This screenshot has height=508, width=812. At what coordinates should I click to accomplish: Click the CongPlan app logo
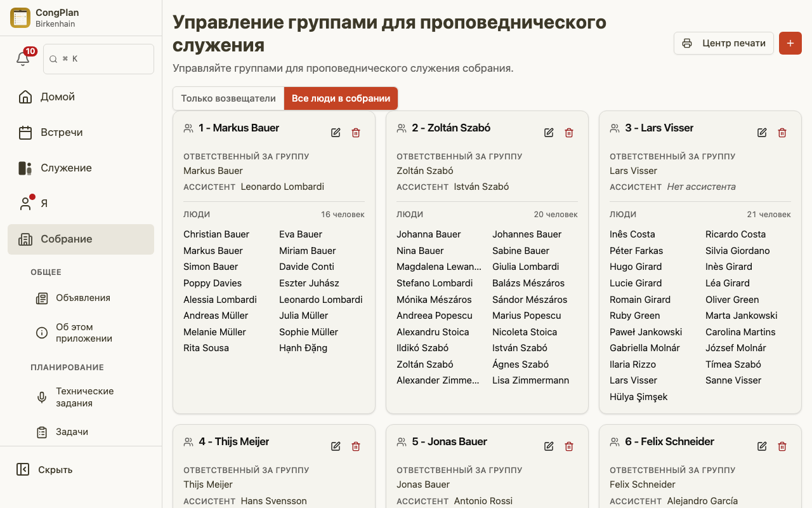20,18
